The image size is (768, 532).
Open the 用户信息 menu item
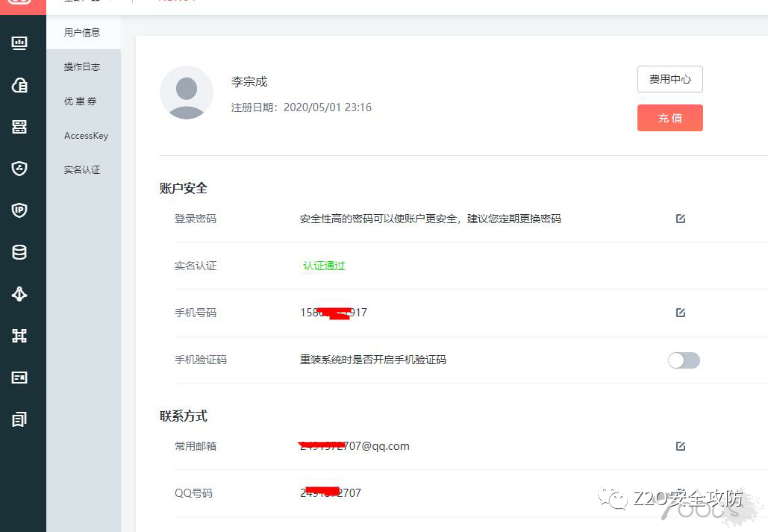(82, 32)
